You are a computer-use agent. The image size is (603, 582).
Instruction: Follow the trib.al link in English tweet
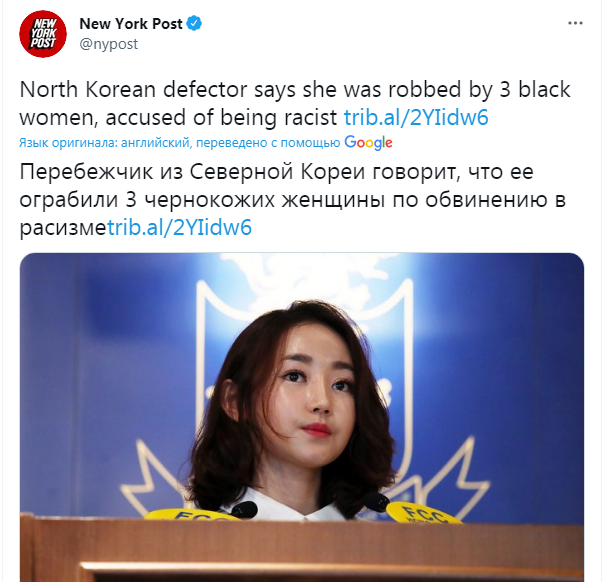coord(416,117)
